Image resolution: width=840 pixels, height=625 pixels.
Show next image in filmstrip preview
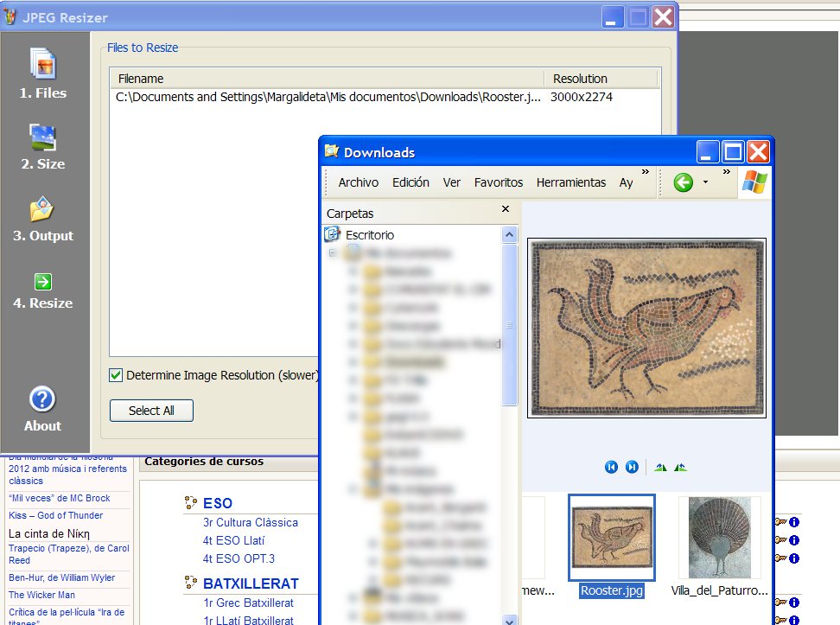tap(632, 467)
